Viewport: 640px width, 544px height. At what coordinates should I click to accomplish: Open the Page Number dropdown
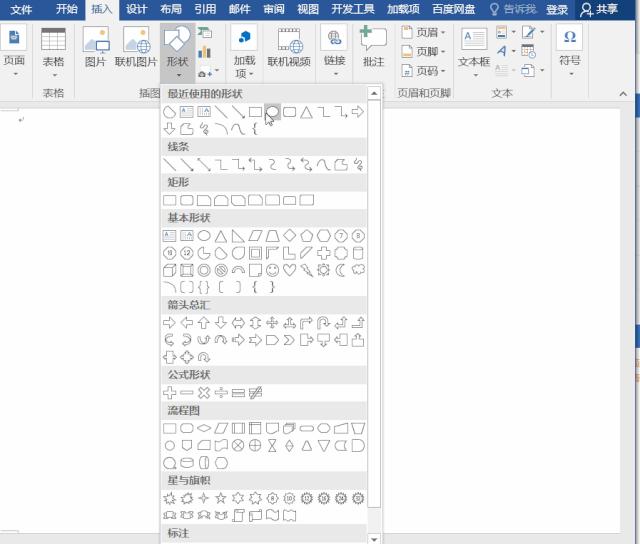423,71
